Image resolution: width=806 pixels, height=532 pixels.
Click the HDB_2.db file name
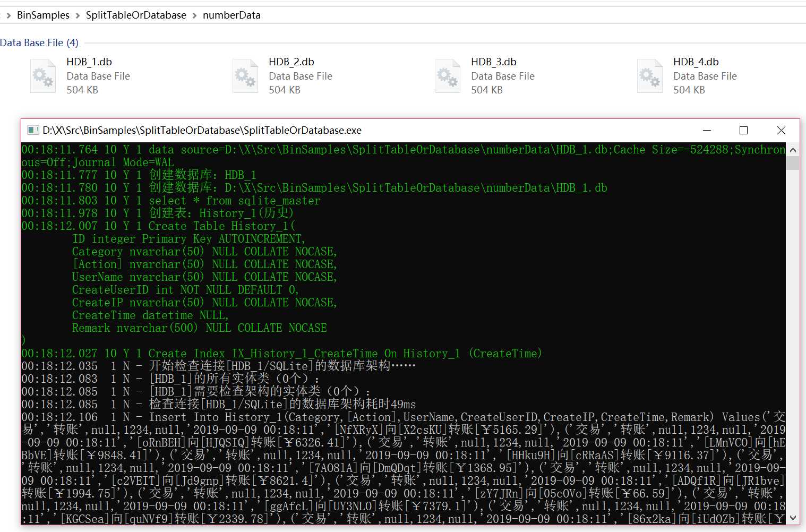tap(291, 62)
